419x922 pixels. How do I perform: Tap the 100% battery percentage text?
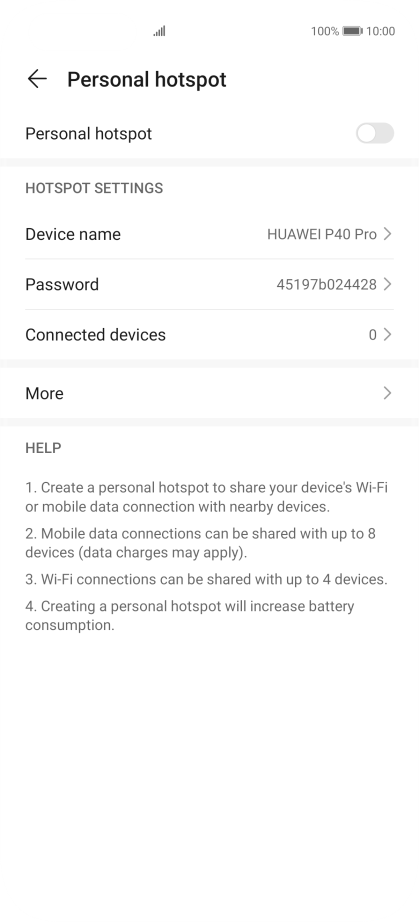(325, 31)
